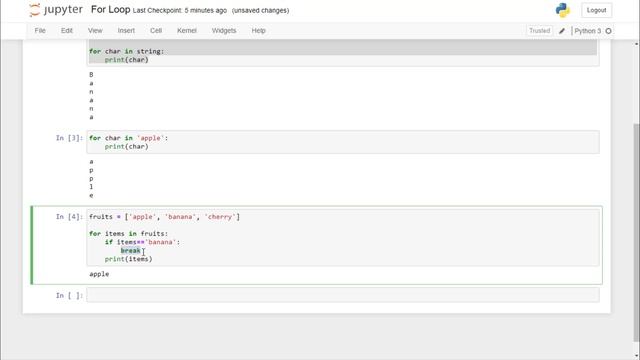Click the kernel idle indicator circle

(x=608, y=31)
